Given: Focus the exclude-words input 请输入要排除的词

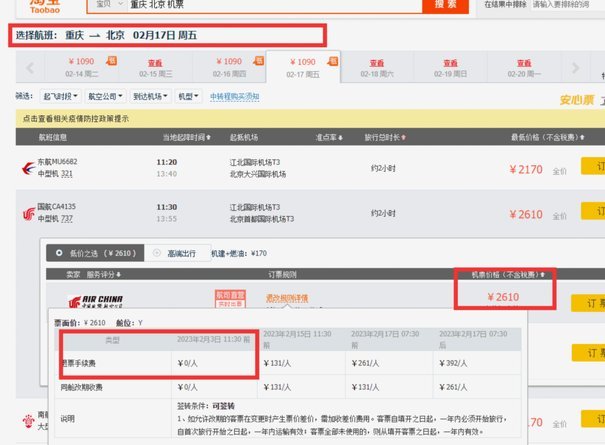Looking at the screenshot, I should (x=567, y=5).
